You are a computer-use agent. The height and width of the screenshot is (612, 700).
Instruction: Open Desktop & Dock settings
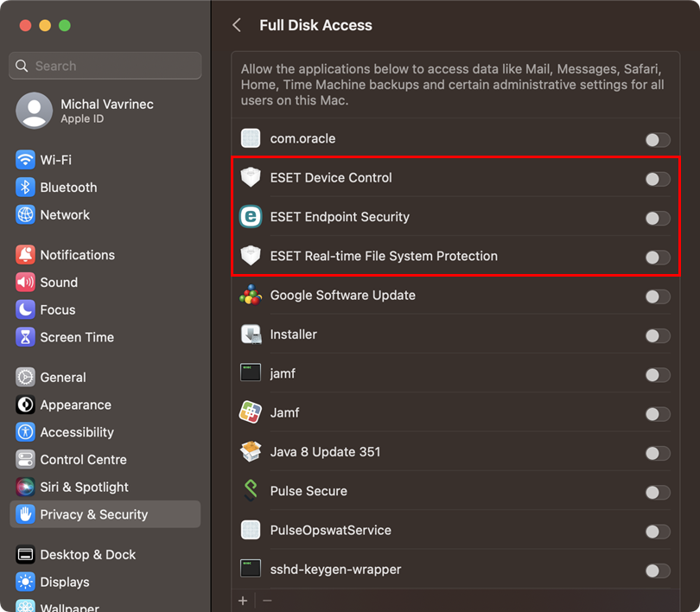87,554
